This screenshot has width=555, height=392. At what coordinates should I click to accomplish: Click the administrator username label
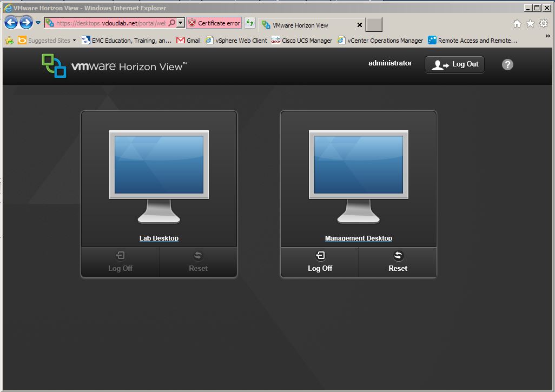click(x=390, y=63)
